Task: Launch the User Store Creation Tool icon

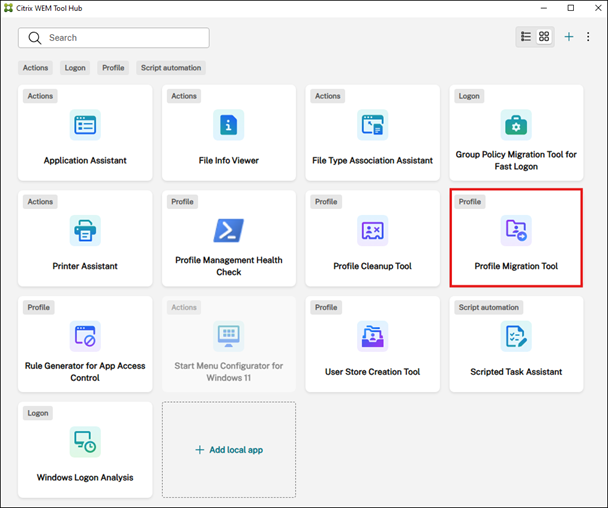Action: pos(372,336)
